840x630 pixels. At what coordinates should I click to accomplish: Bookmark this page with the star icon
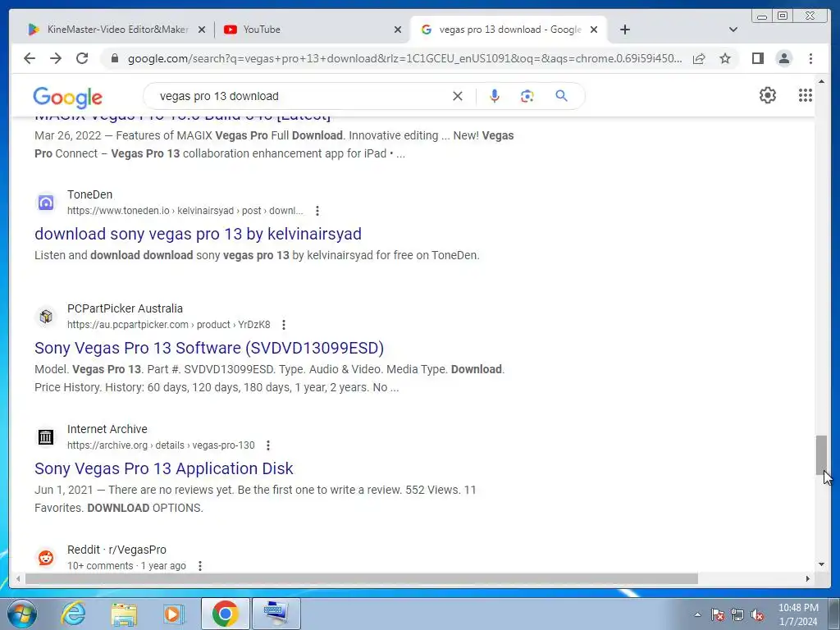725,58
